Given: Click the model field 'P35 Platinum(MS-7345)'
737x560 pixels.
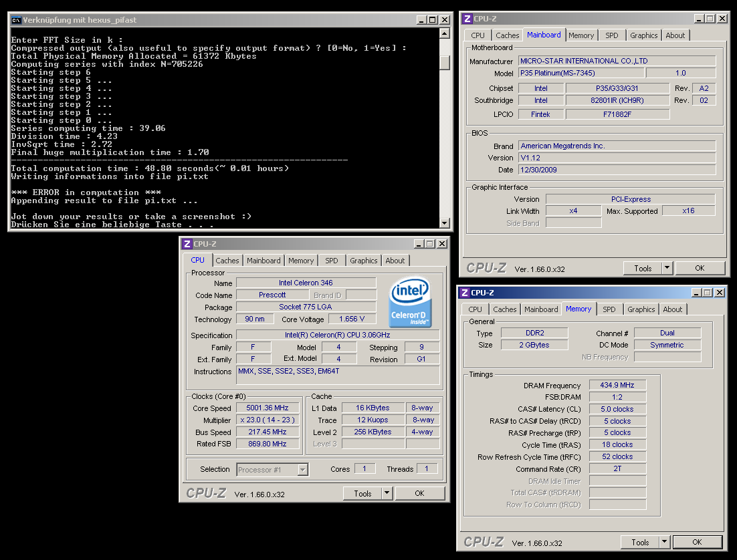Looking at the screenshot, I should 581,74.
